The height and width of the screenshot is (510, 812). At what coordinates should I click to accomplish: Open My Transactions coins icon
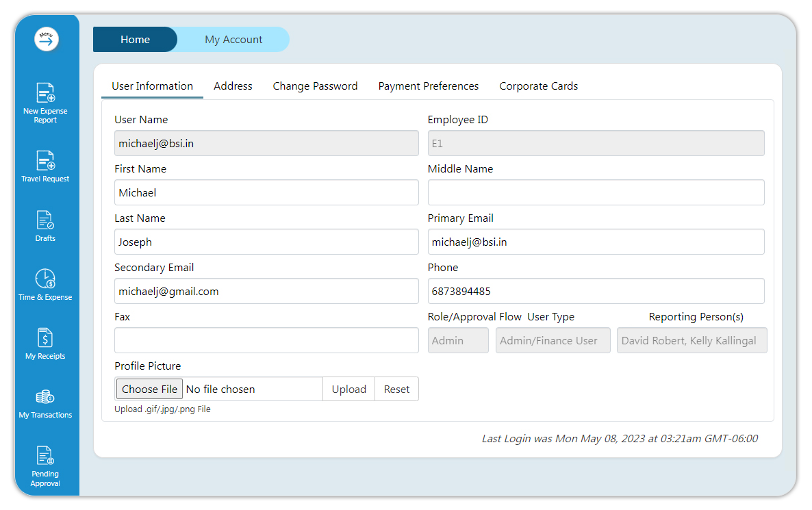click(45, 397)
